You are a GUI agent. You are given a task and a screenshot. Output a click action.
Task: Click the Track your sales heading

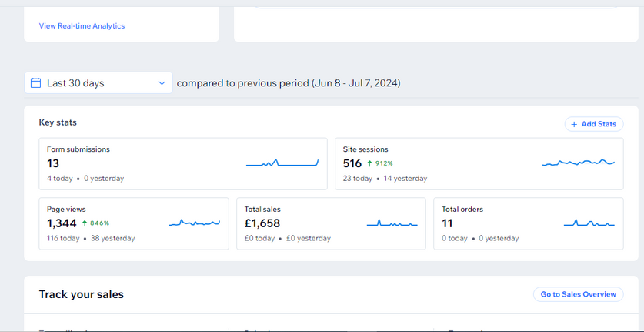point(82,294)
